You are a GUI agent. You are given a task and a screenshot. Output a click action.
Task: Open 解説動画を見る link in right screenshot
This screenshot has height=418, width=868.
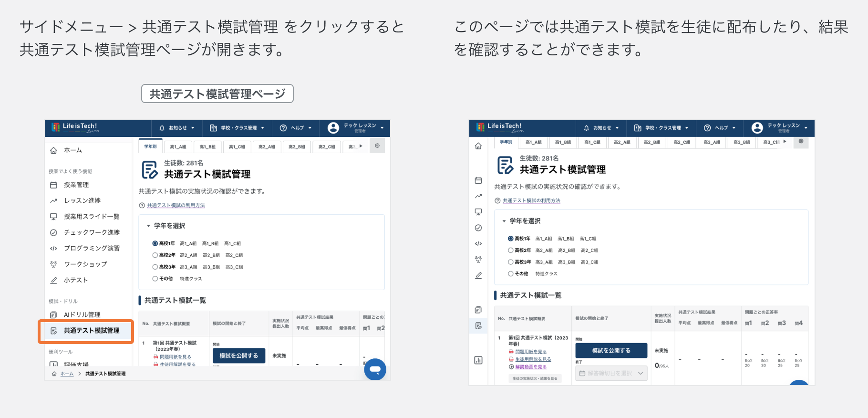point(531,367)
